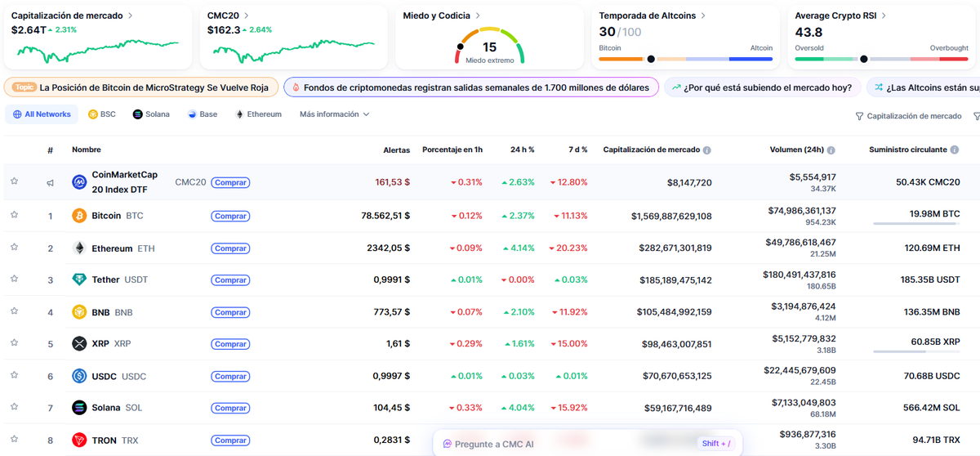
Task: Add BNB to watchlist with star
Action: [x=14, y=311]
